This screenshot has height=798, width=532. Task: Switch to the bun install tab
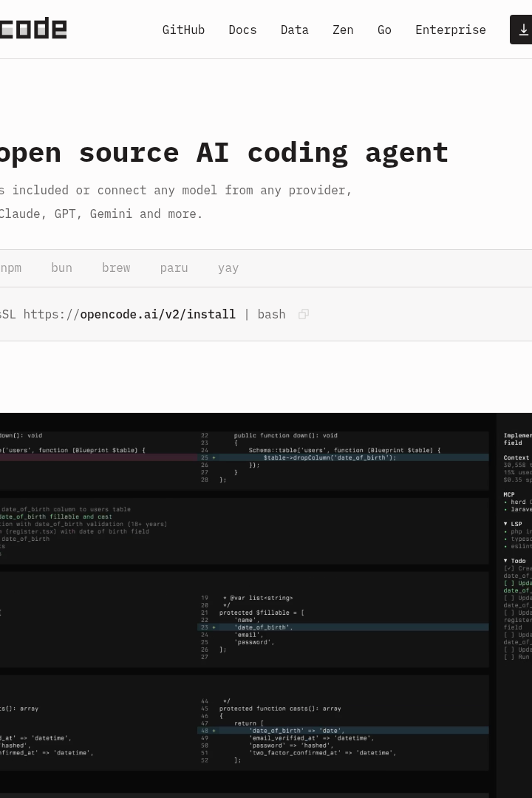[61, 268]
